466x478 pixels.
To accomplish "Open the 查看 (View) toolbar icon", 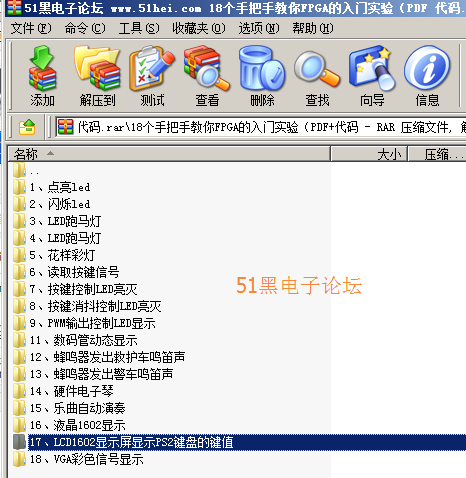I will pyautogui.click(x=207, y=76).
